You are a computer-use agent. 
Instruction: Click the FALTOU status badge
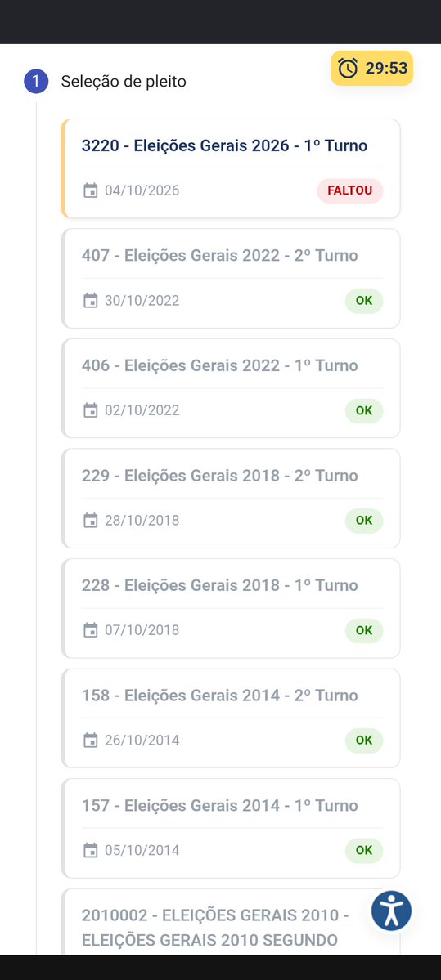349,190
